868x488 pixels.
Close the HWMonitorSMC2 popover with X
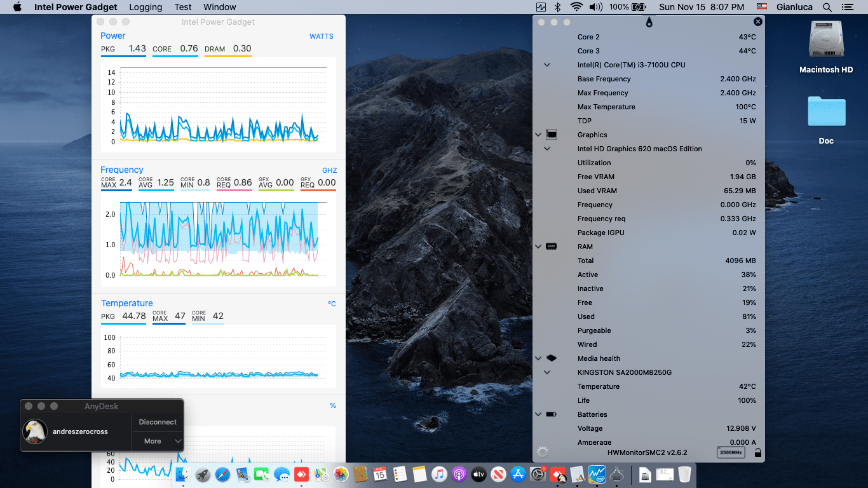pos(757,22)
